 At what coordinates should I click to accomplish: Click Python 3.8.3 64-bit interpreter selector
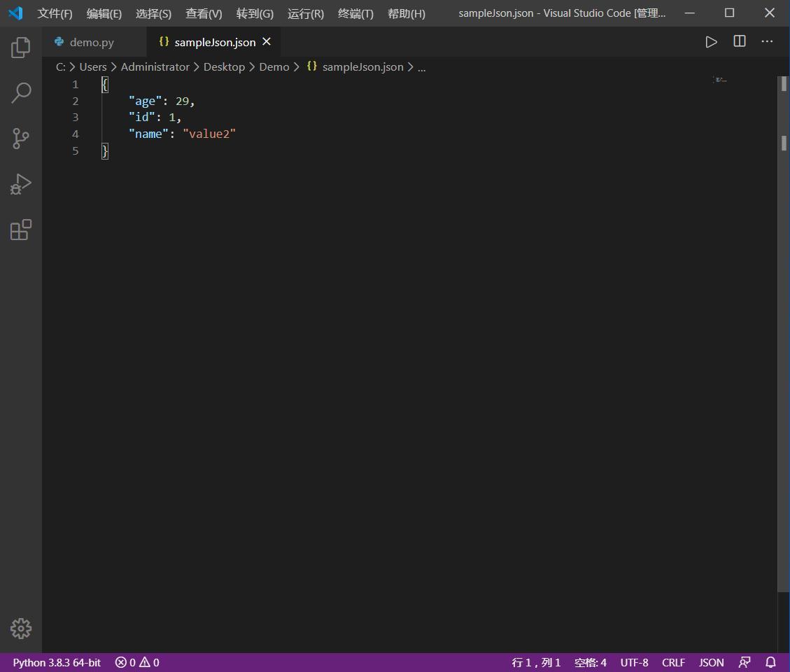(55, 662)
